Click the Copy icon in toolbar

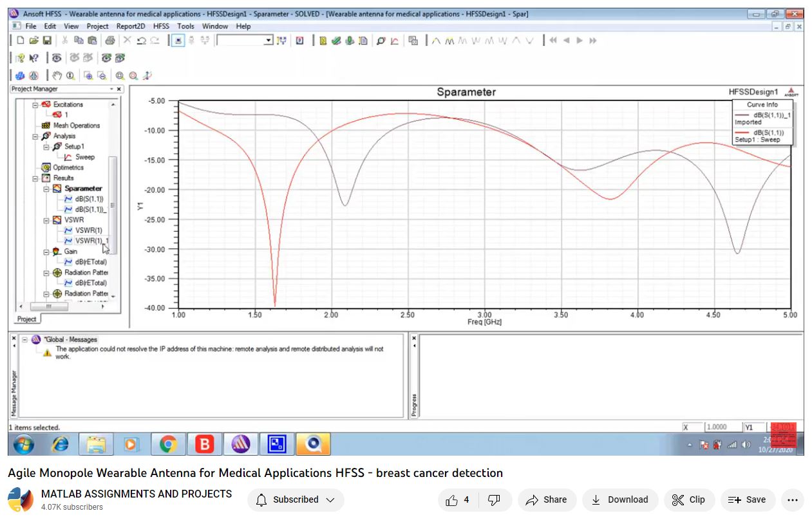click(79, 41)
